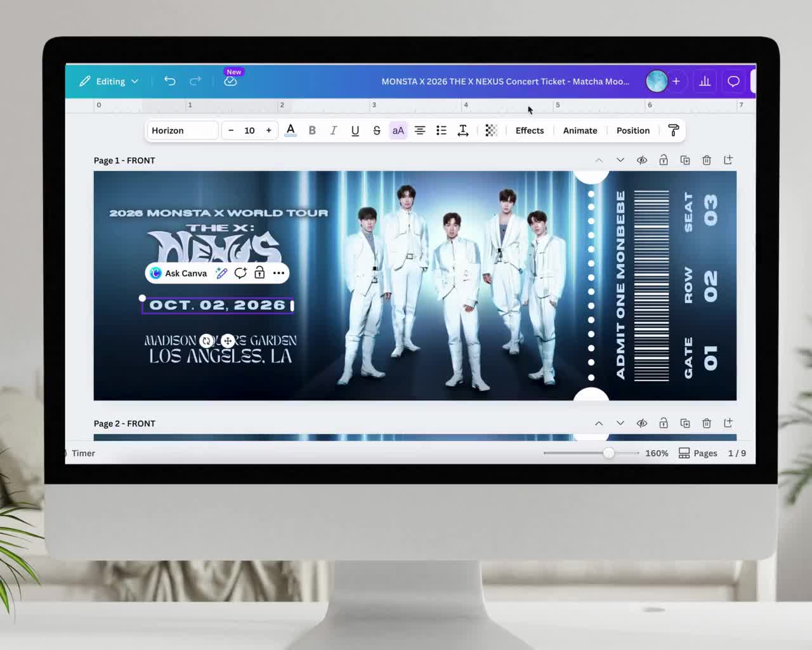Open the Pages grid view

(698, 453)
